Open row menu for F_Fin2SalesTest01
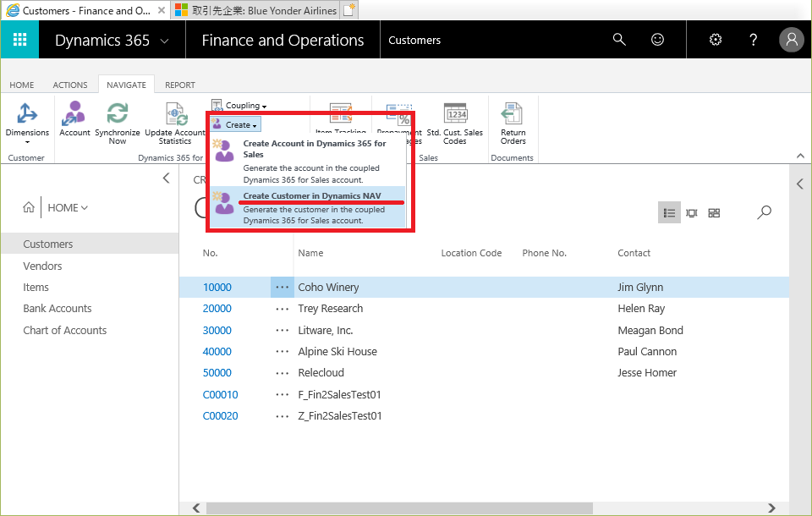812x516 pixels. point(282,395)
